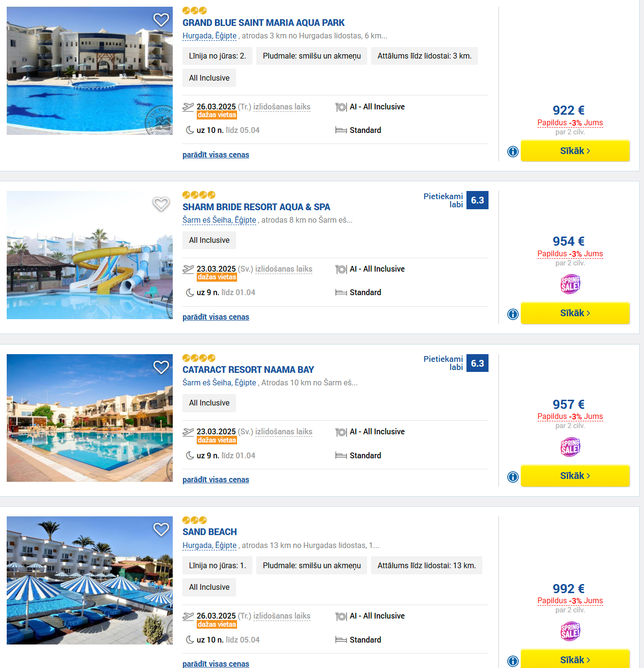Open info icon for Cataract Resort offer
644x668 pixels.
click(x=513, y=477)
